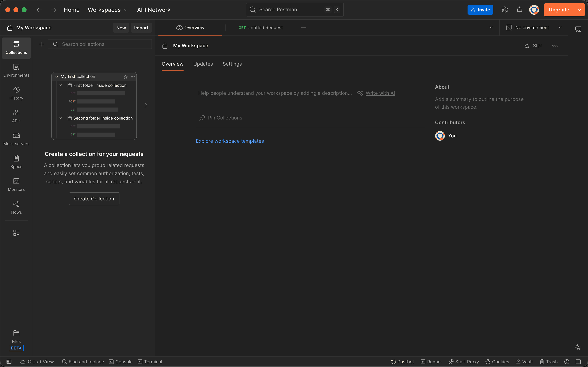
Task: Star the My Workspace workspace
Action: tap(533, 46)
